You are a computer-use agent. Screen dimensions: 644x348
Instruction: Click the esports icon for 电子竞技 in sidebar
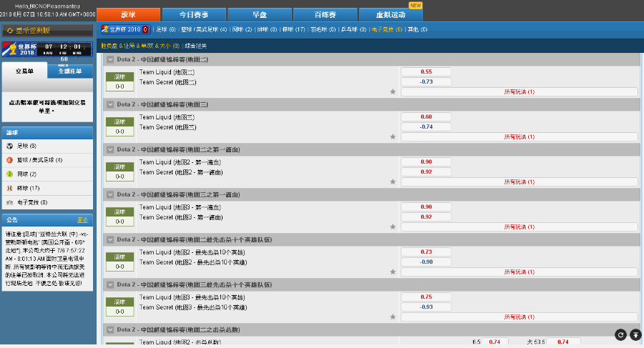point(9,202)
